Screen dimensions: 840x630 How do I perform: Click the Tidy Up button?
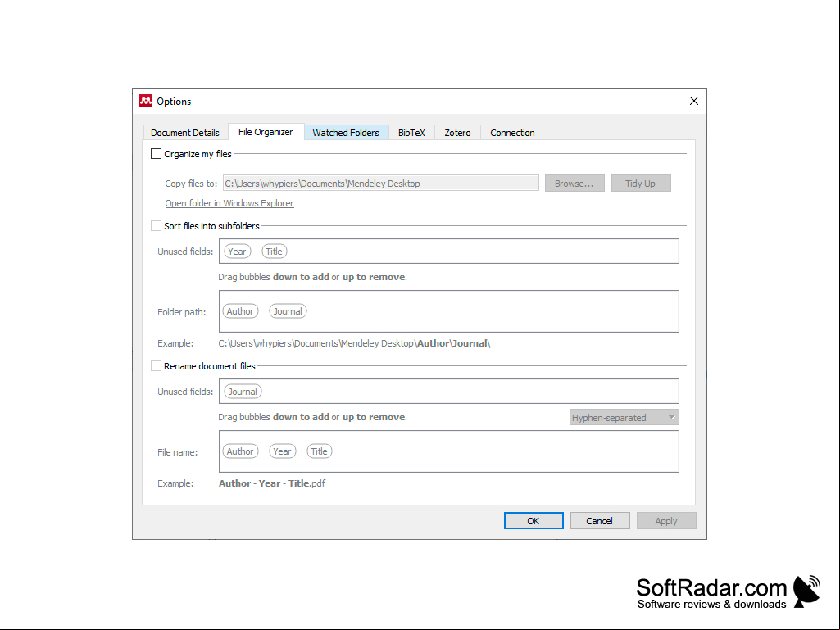(x=640, y=184)
